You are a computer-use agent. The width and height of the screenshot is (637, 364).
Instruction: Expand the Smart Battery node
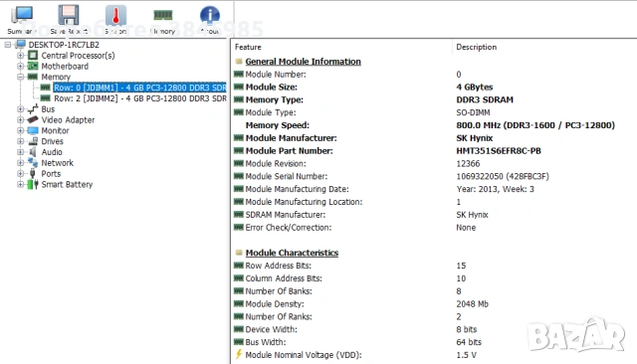(20, 184)
